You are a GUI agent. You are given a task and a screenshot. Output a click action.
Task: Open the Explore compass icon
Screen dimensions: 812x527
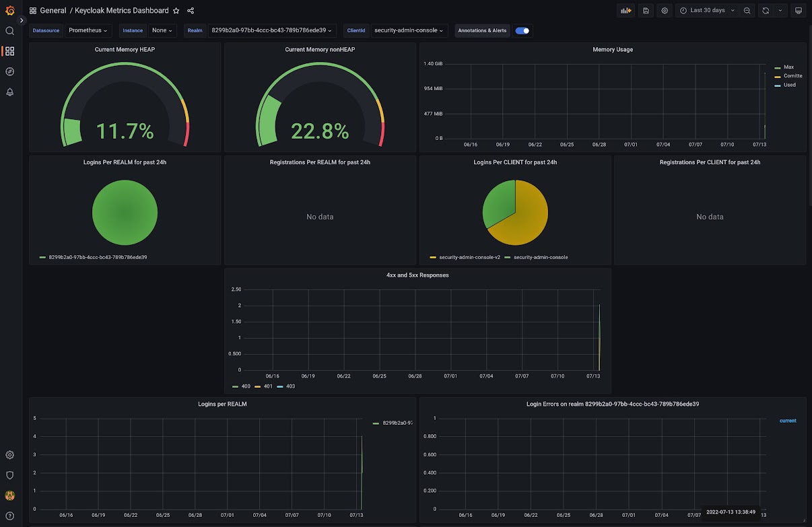pyautogui.click(x=9, y=71)
